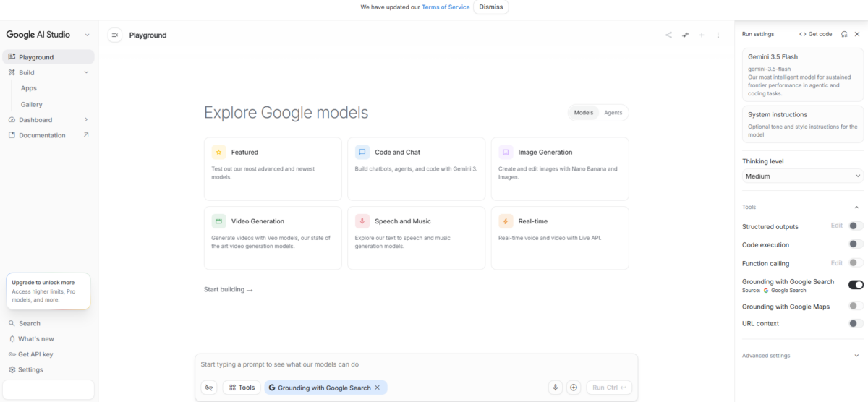Image resolution: width=868 pixels, height=402 pixels.
Task: Open the Tools menu in prompt bar
Action: 242,388
